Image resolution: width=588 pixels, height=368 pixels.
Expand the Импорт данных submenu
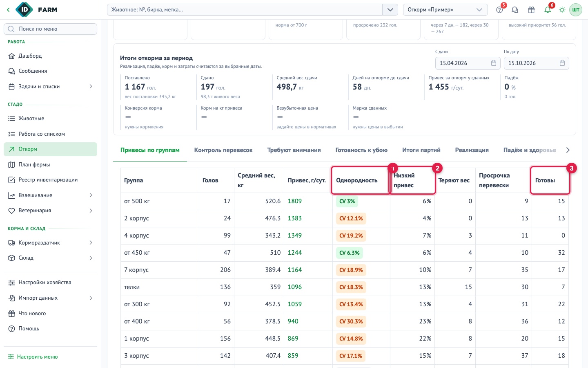point(91,298)
